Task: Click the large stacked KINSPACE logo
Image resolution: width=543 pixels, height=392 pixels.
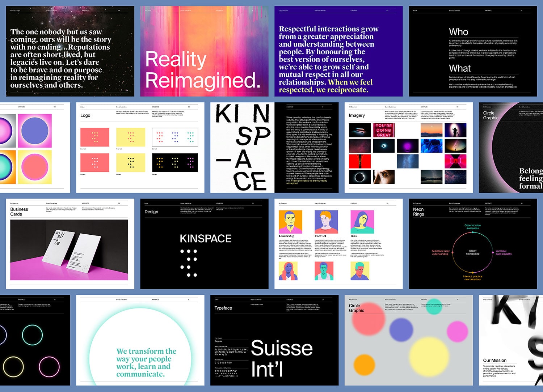Action: [x=243, y=148]
